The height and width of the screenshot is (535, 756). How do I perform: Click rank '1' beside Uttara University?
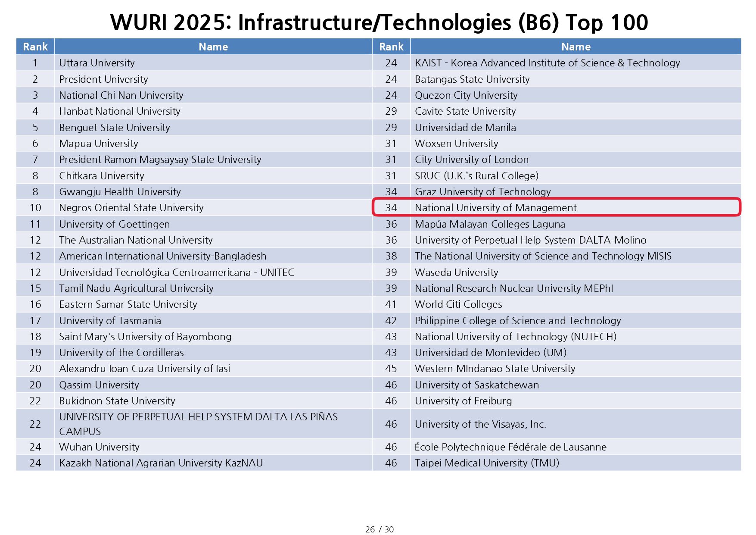click(x=35, y=63)
